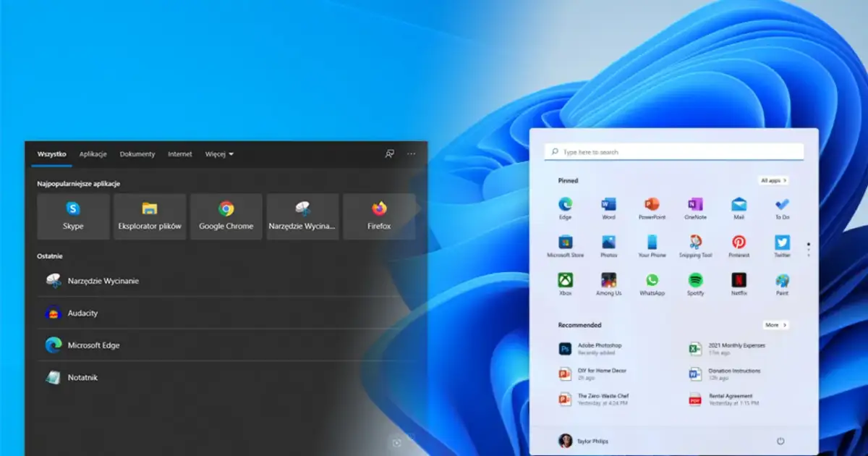The height and width of the screenshot is (456, 868).
Task: Expand More recommended items
Action: tap(775, 325)
